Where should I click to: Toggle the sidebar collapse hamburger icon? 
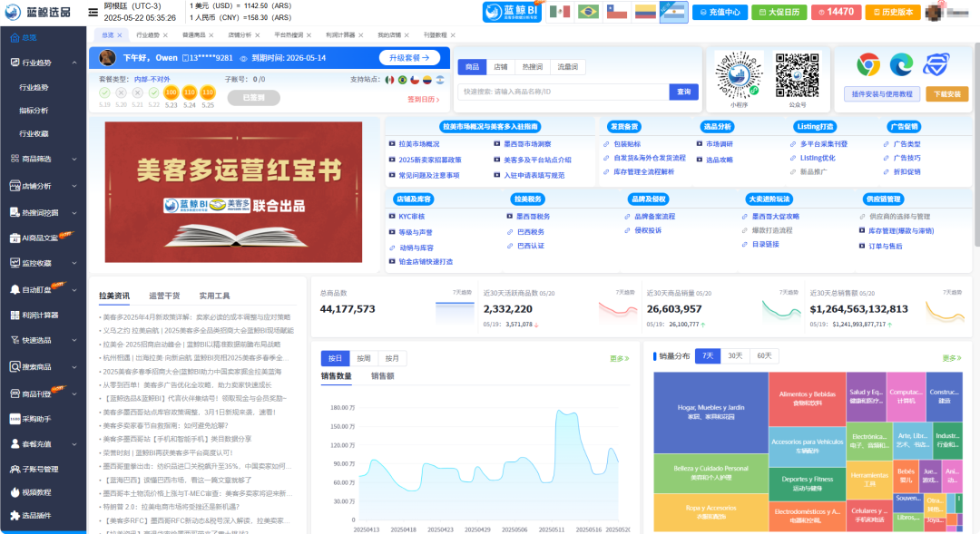(x=93, y=12)
